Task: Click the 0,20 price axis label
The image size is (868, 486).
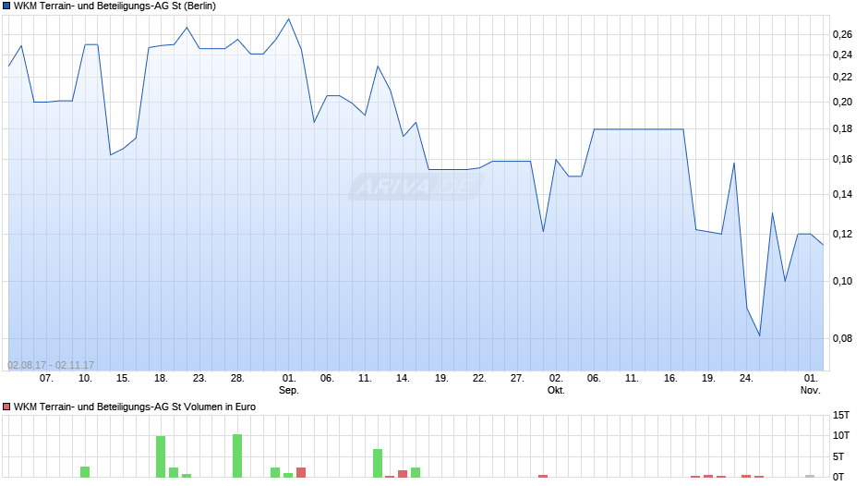Action: click(842, 102)
